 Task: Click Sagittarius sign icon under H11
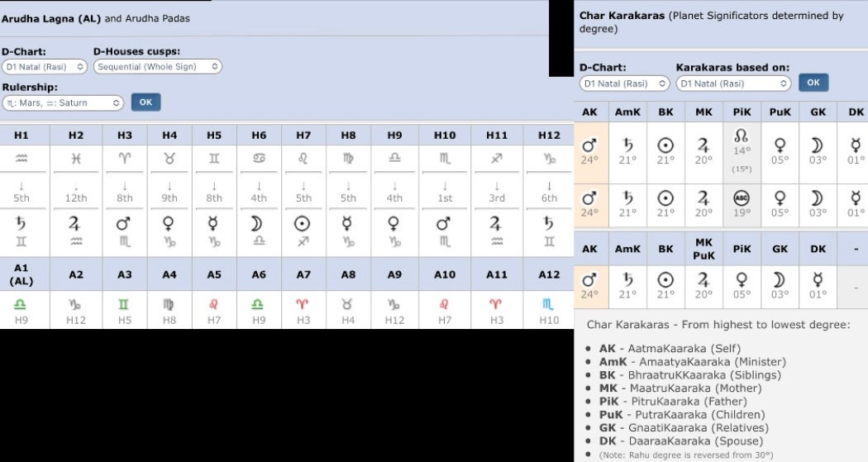[x=497, y=158]
